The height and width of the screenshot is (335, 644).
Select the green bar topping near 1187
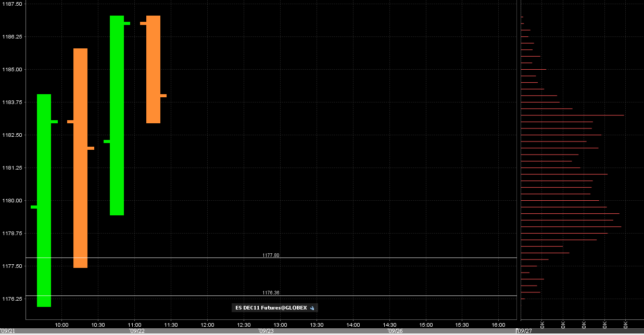coord(117,115)
